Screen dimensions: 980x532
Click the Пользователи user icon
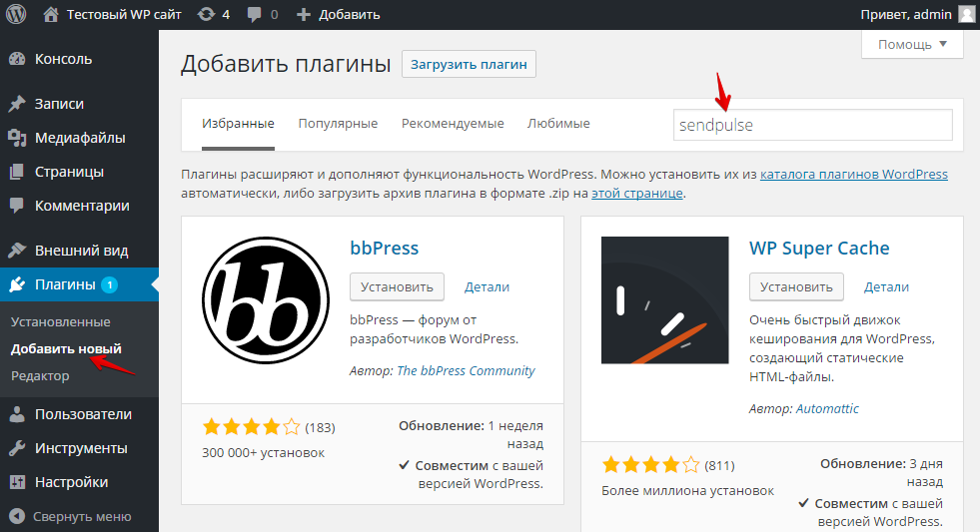pyautogui.click(x=17, y=414)
